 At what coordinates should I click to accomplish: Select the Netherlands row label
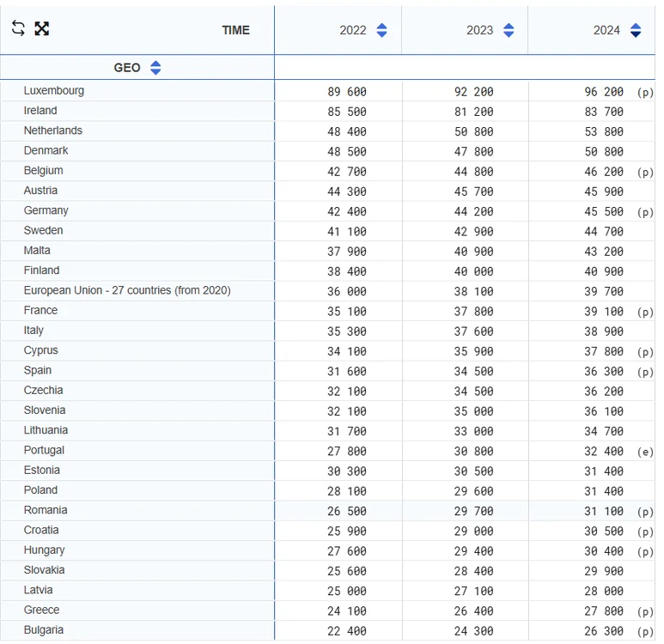point(53,131)
